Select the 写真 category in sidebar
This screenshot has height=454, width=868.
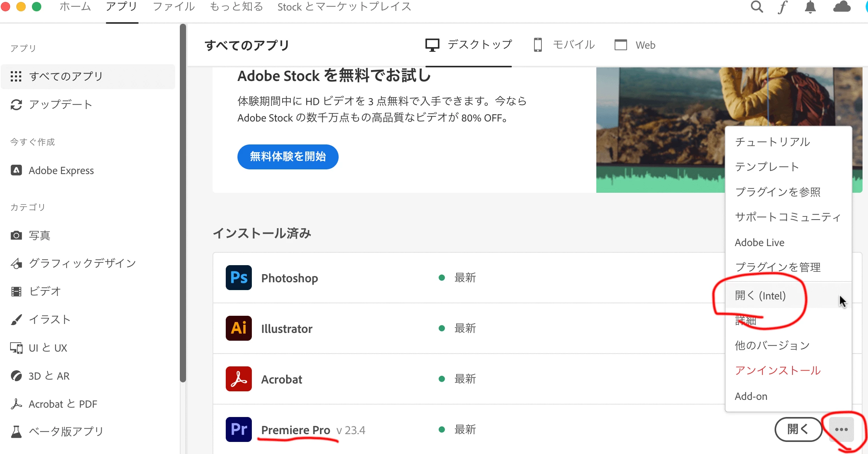[39, 235]
